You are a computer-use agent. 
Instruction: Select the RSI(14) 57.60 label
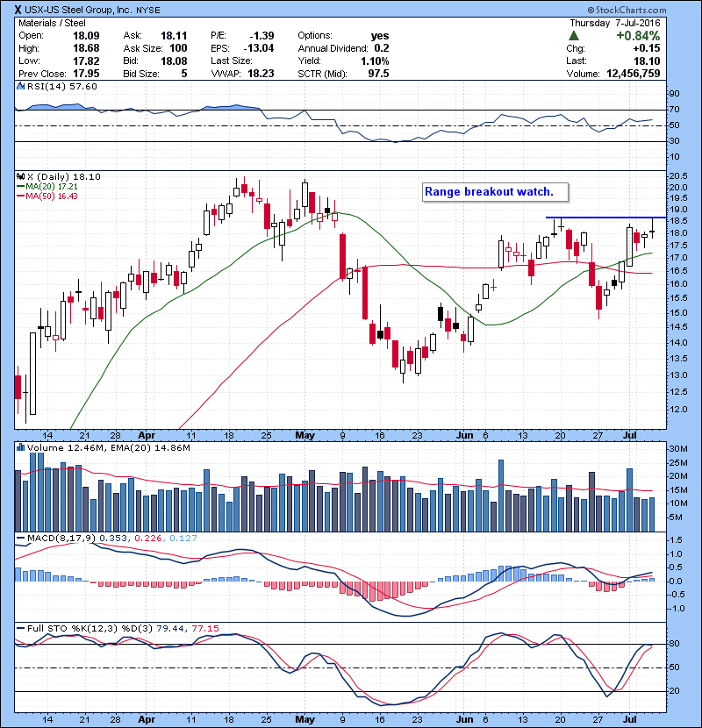(x=62, y=86)
